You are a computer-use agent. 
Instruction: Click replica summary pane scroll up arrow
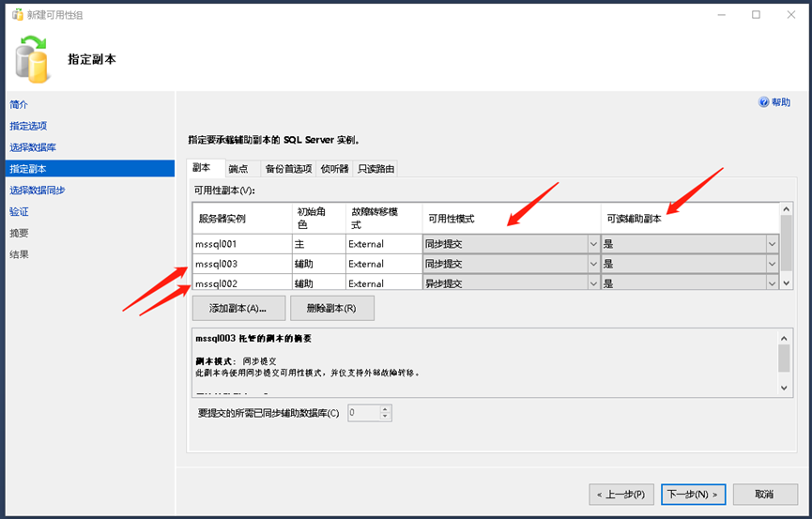point(784,338)
